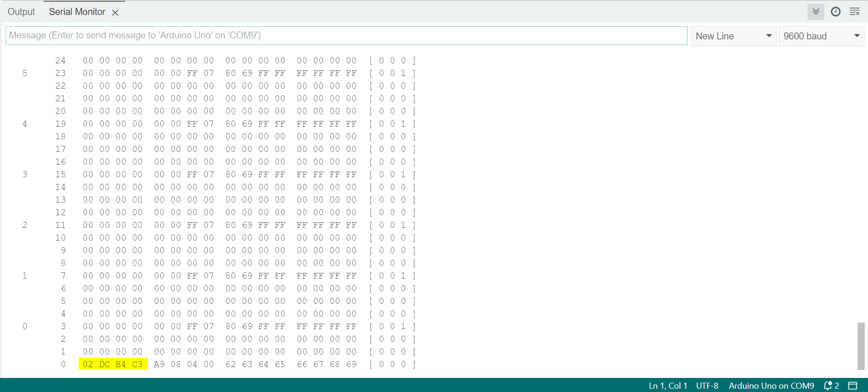Click block number 23 in output
This screenshot has width=868, height=392.
pos(60,73)
